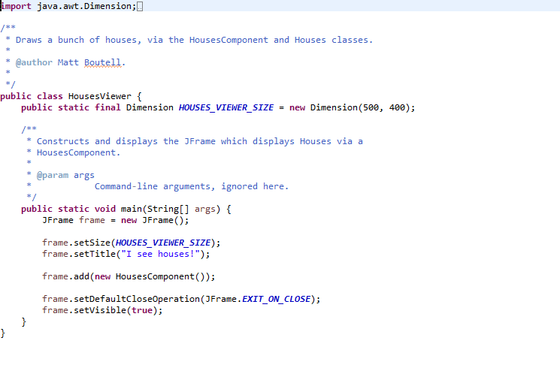This screenshot has width=560, height=392.
Task: Click 'Command-line arguments, ignored here.' comment text
Action: click(x=192, y=186)
